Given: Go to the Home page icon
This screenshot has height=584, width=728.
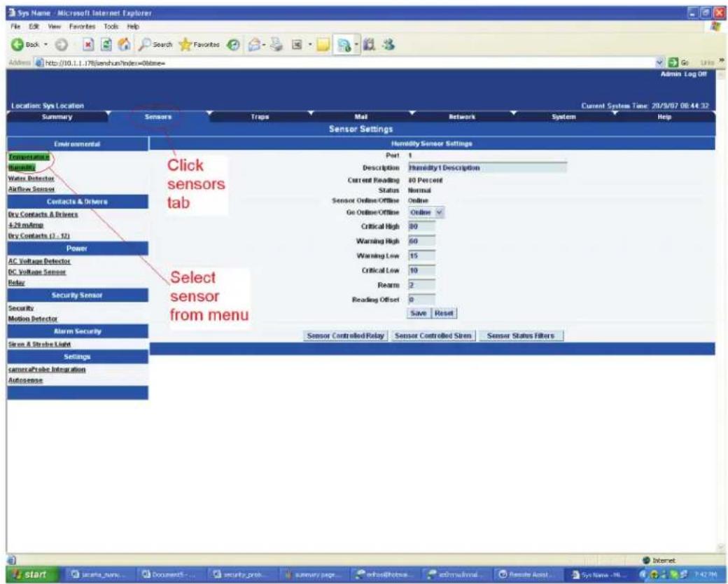Looking at the screenshot, I should [x=124, y=45].
